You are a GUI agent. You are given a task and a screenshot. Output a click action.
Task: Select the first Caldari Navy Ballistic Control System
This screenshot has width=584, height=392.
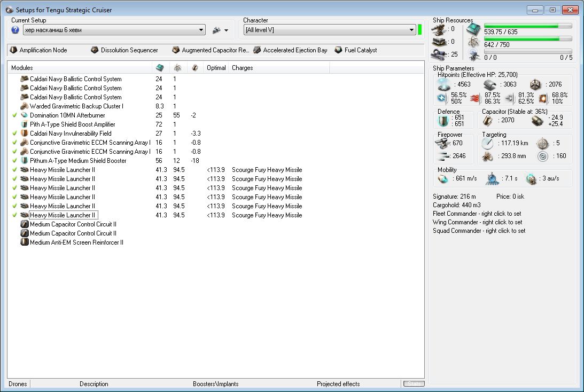click(x=76, y=79)
